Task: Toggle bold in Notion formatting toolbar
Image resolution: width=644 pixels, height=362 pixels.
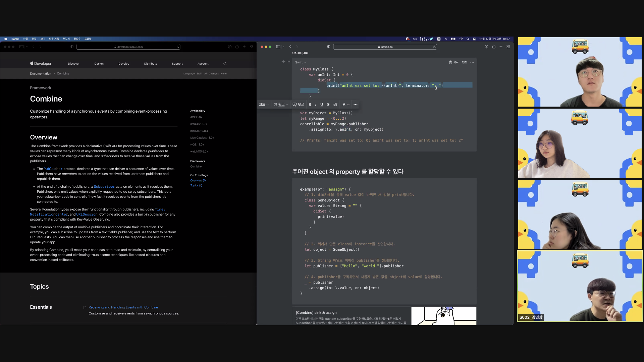Action: (310, 105)
